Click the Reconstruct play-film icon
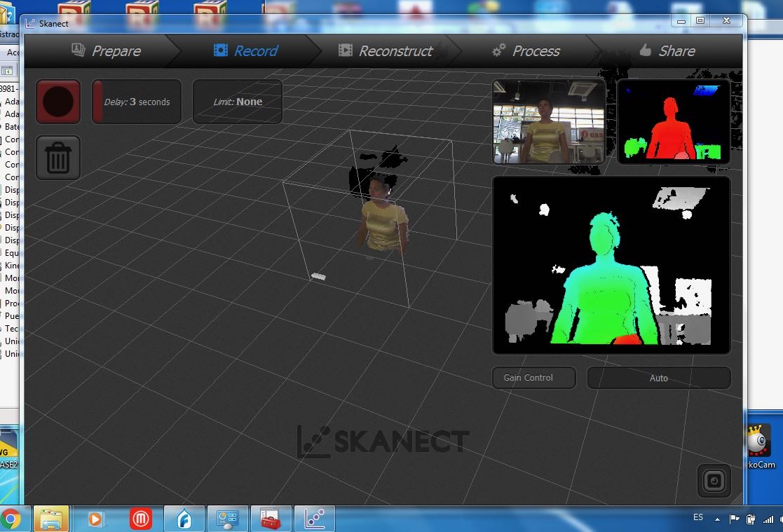Viewport: 783px width, 532px height. coord(346,50)
